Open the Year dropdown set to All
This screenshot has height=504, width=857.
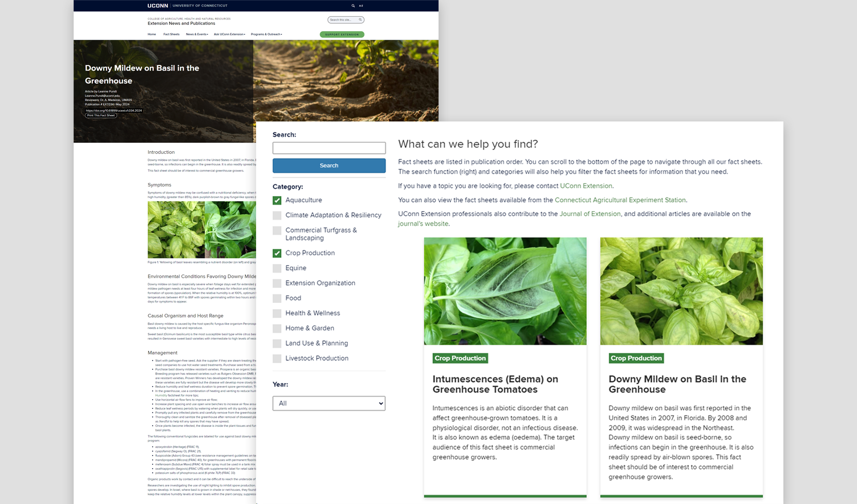(329, 403)
